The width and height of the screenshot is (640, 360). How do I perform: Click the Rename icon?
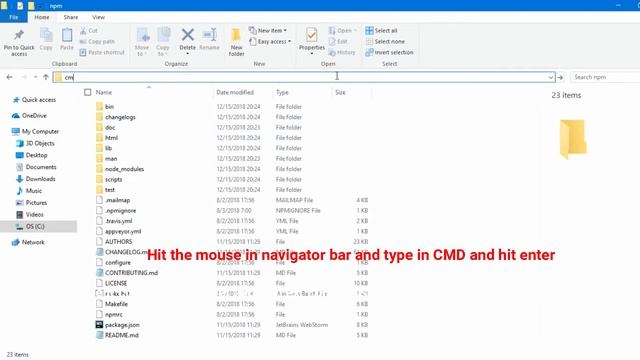209,35
